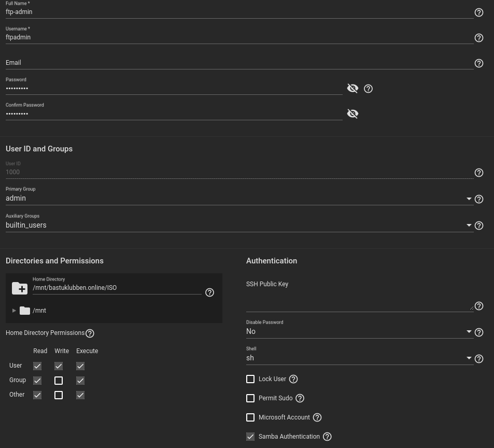
Task: Open help for Disable Password
Action: tap(478, 332)
